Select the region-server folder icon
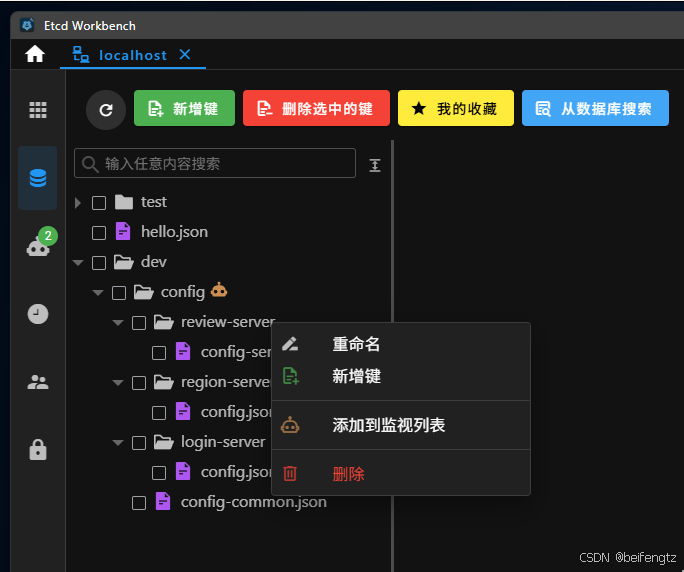Image resolution: width=684 pixels, height=572 pixels. click(164, 382)
